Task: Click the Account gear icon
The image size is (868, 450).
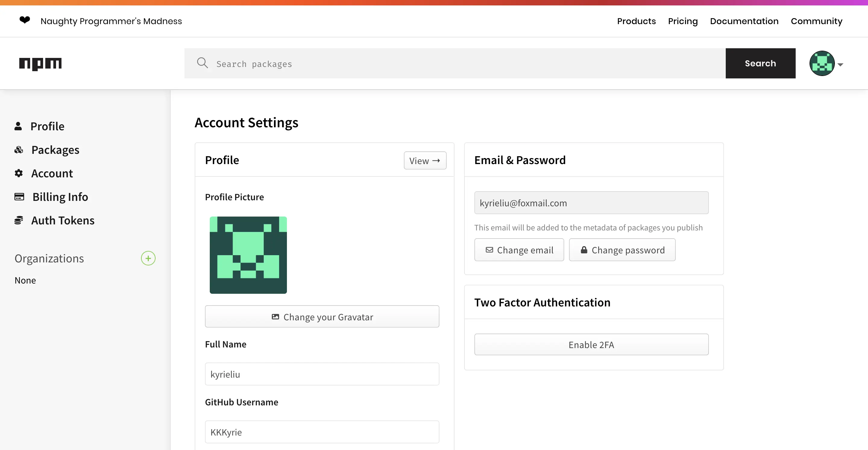Action: tap(18, 173)
